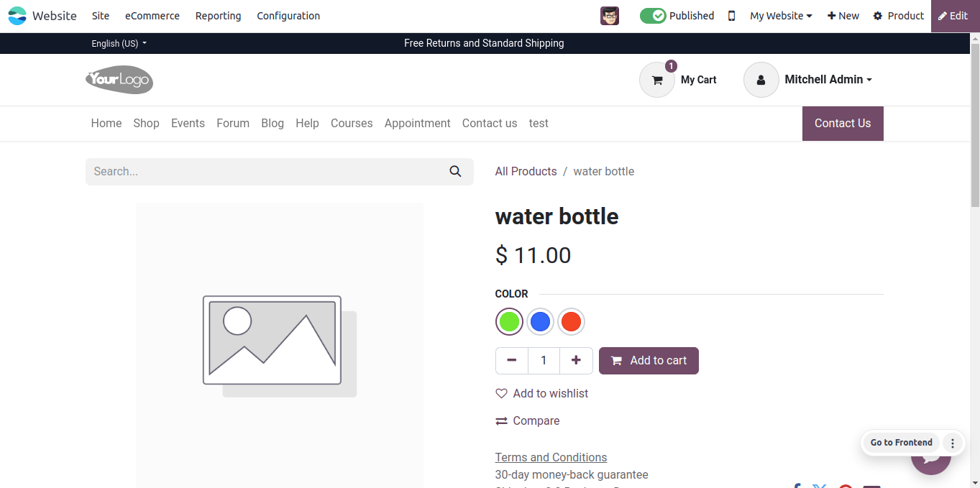Screen dimensions: 980x488
Task: Click the shopping cart icon
Action: click(656, 80)
